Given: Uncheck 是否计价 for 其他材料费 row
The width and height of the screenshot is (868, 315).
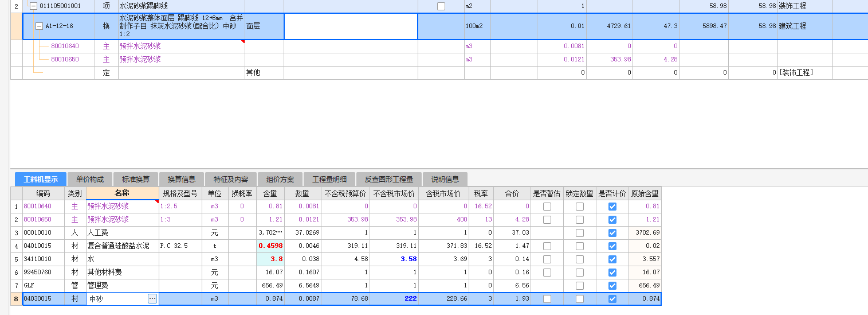Looking at the screenshot, I should click(x=612, y=273).
